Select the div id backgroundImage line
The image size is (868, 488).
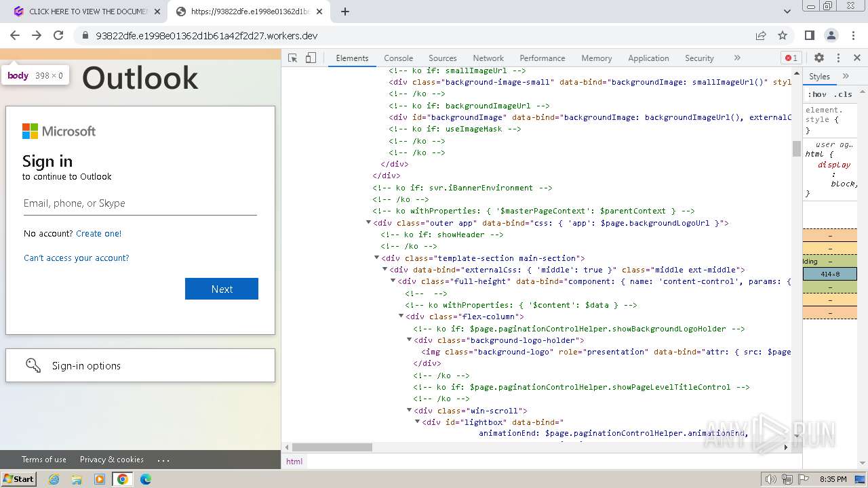(590, 117)
